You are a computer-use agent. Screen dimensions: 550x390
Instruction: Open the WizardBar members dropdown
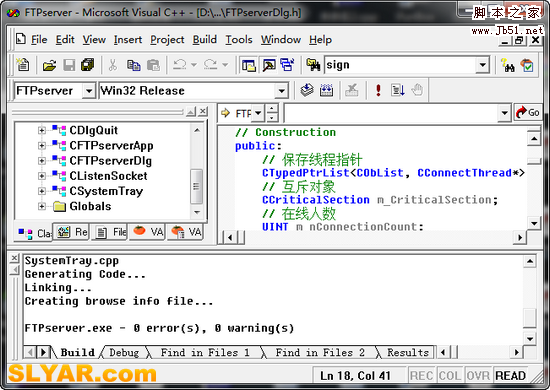point(504,113)
